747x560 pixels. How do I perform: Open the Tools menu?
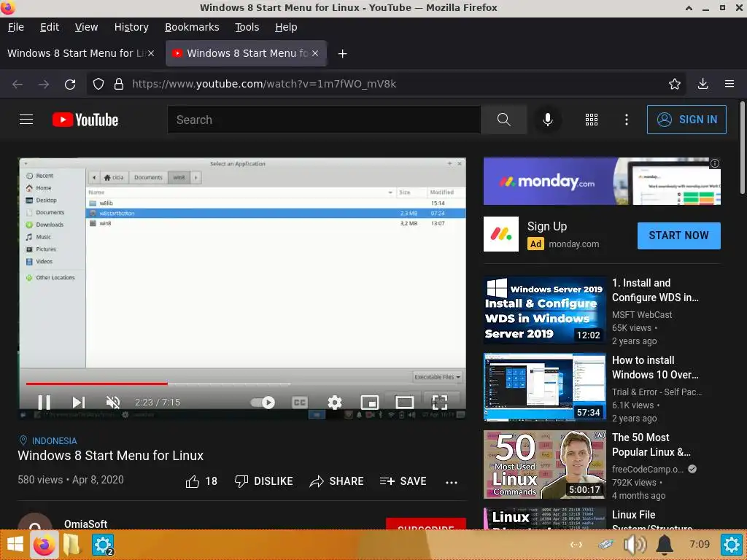click(247, 27)
